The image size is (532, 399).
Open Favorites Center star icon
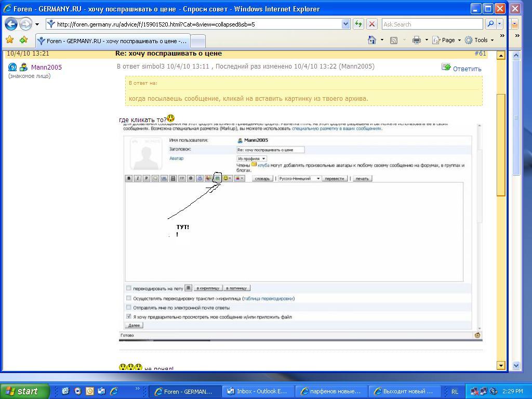click(9, 40)
